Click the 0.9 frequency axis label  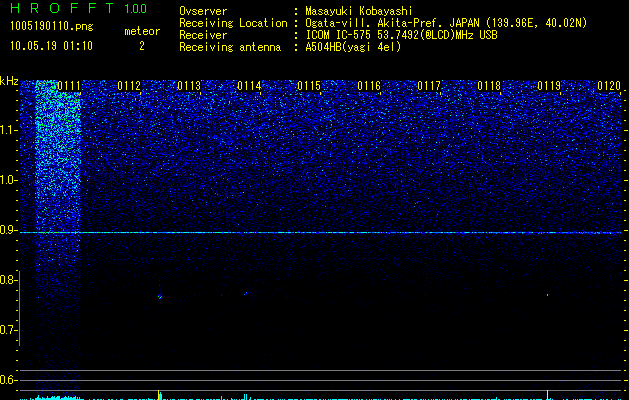8,230
